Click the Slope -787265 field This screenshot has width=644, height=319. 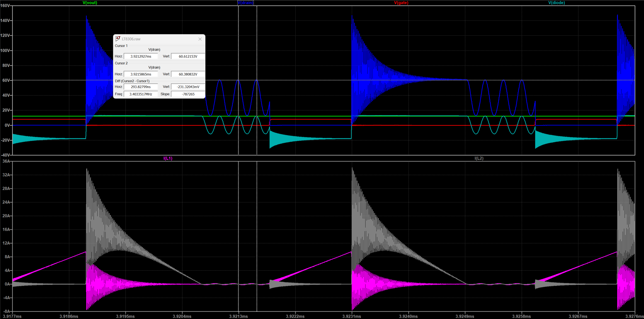coord(188,94)
